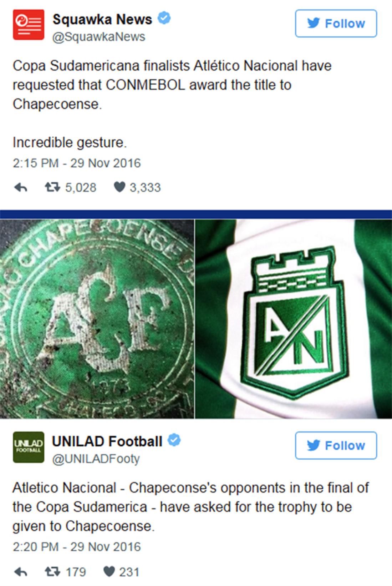Open the Squawka News profile name
Viewport: 392px width, 586px height.
[x=102, y=19]
